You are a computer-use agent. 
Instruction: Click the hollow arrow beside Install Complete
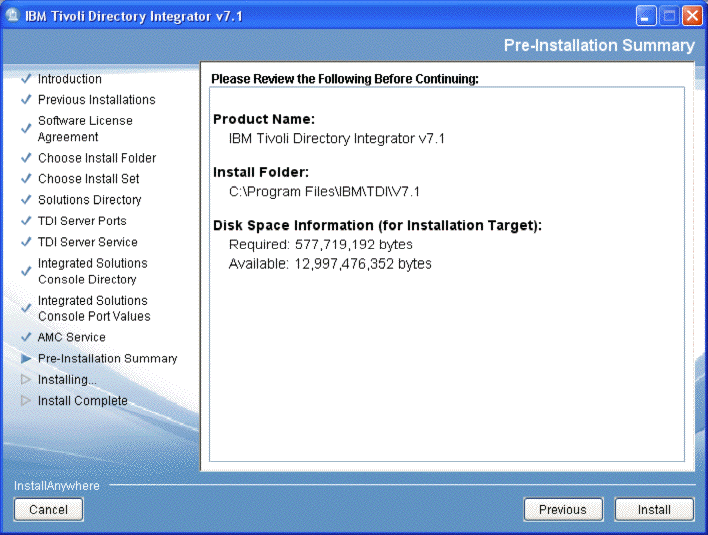[26, 400]
